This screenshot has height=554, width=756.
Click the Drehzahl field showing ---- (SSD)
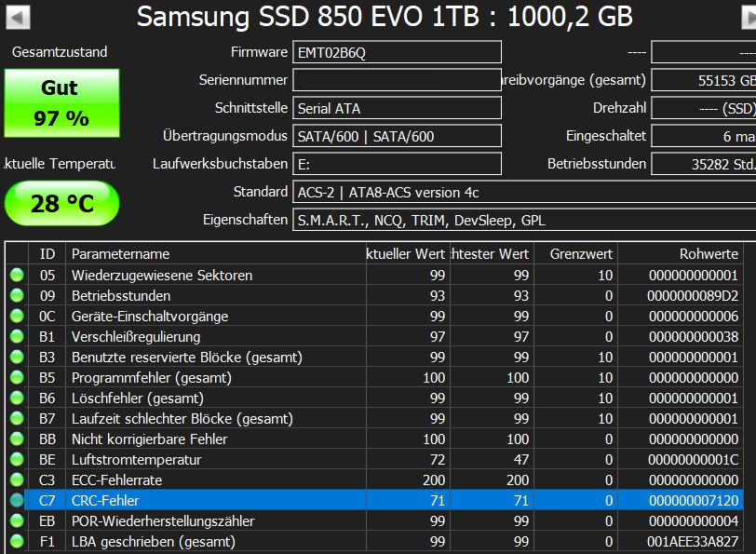[704, 108]
